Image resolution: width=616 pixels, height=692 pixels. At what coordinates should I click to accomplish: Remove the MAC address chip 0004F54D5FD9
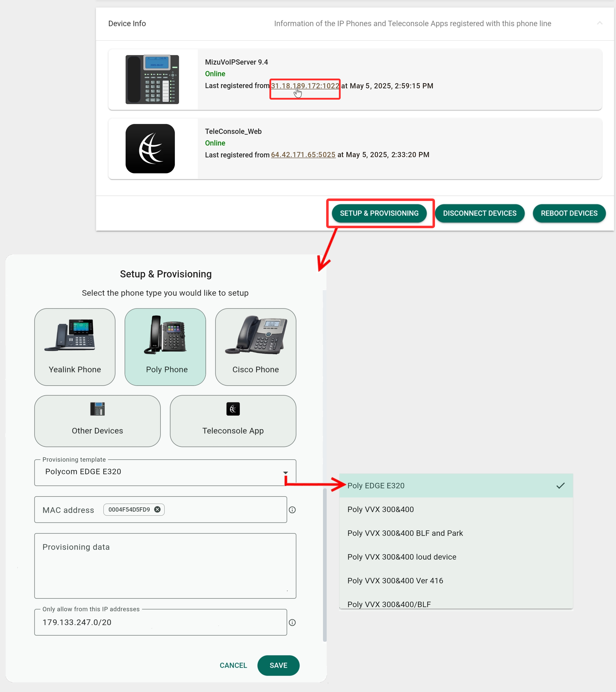point(157,509)
